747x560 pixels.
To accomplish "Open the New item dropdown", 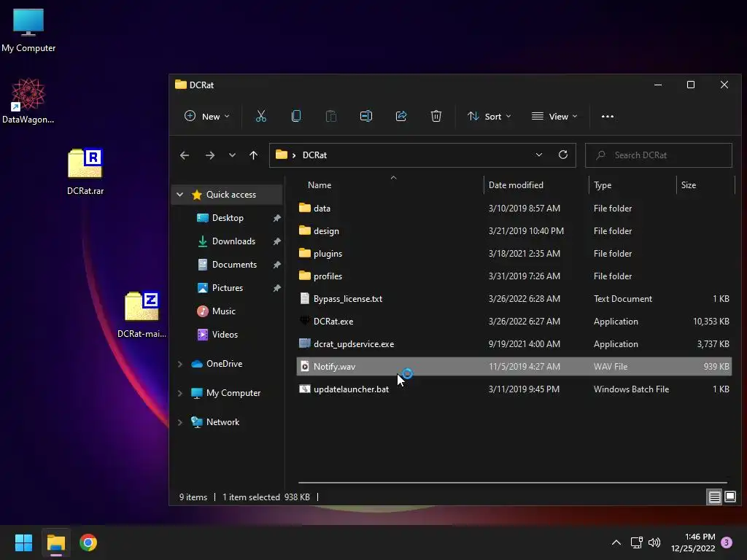I will [206, 116].
